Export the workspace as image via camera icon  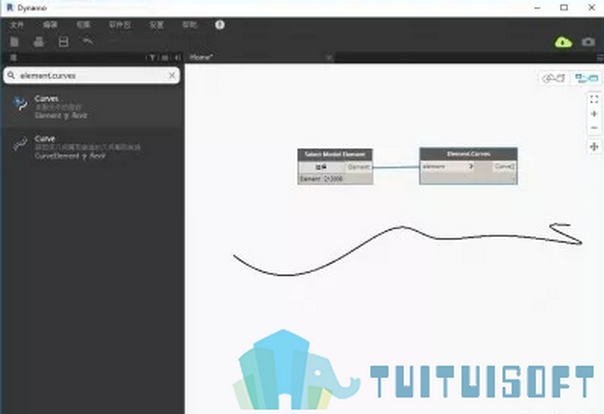pos(588,42)
